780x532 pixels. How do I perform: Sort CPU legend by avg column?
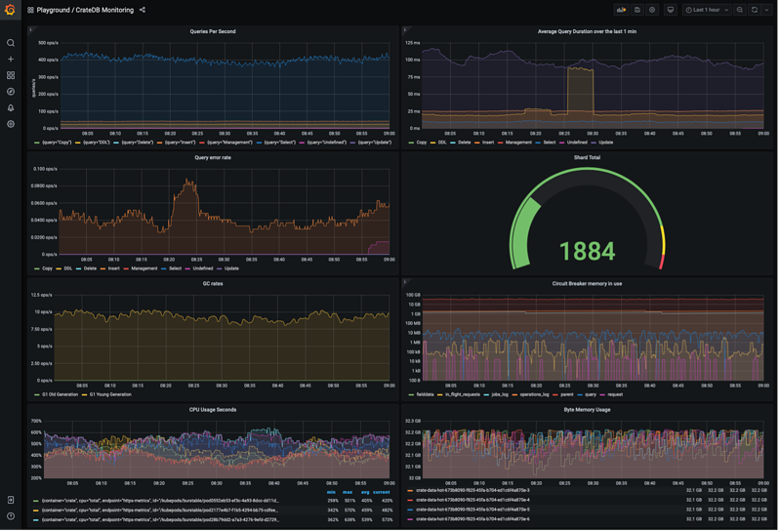click(365, 493)
